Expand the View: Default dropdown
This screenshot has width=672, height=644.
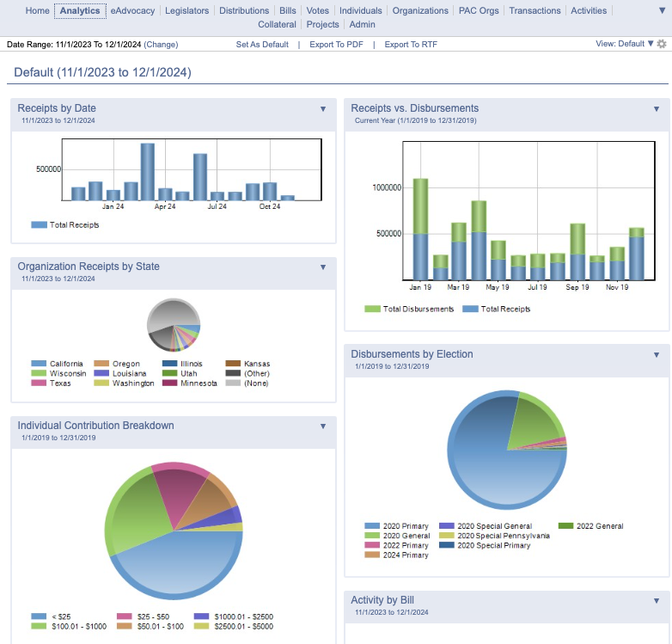coord(625,44)
